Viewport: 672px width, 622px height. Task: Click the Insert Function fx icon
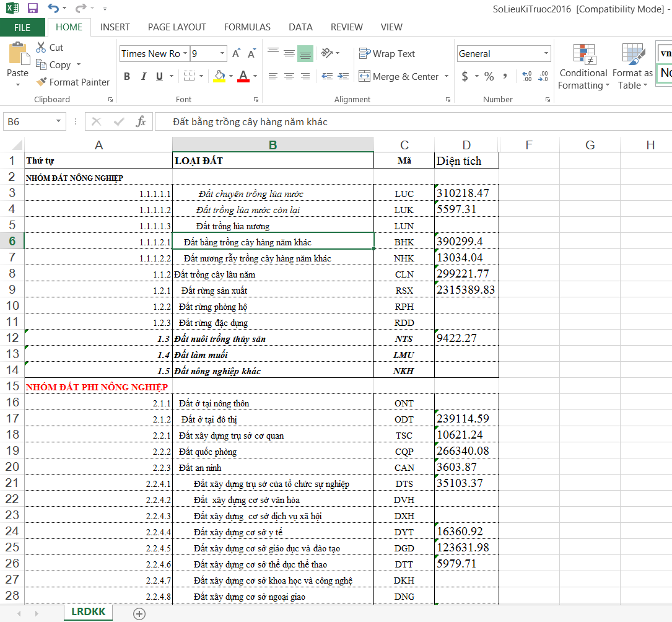point(141,121)
